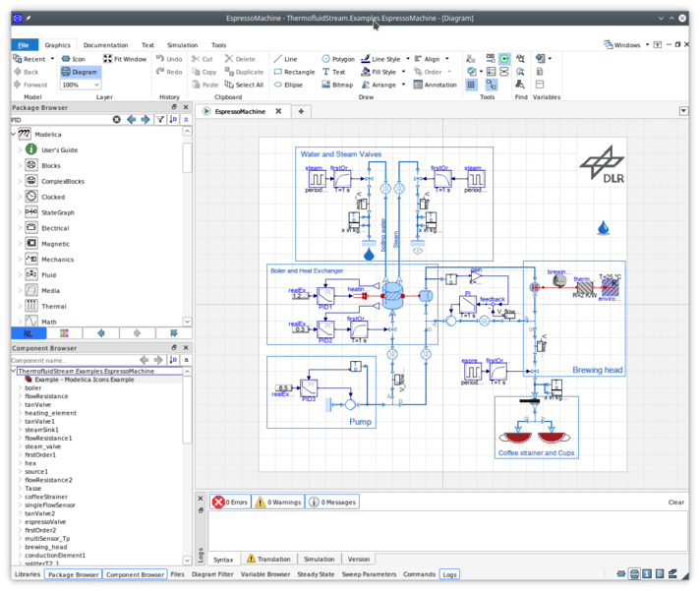700x591 pixels.
Task: Choose the Polygon draw tool
Action: tap(336, 59)
